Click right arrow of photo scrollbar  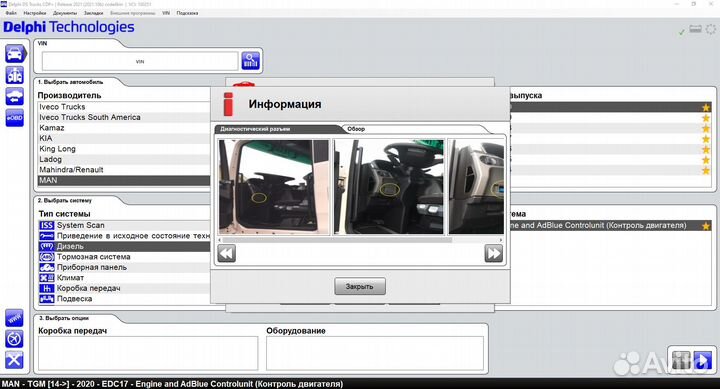point(501,240)
